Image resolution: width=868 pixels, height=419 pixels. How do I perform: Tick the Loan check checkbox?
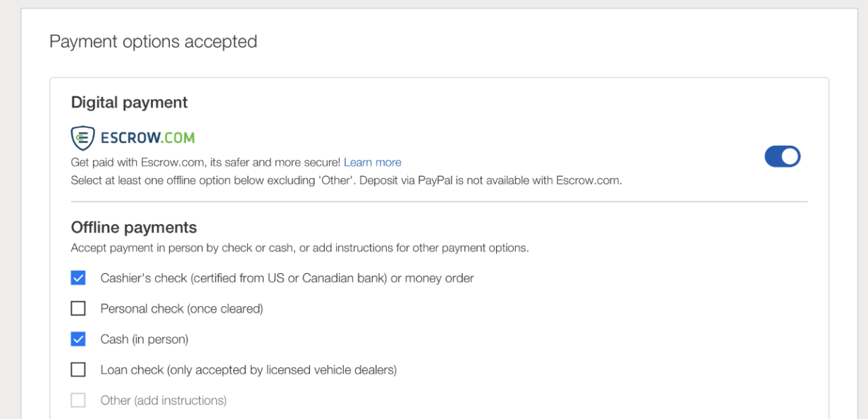click(78, 370)
